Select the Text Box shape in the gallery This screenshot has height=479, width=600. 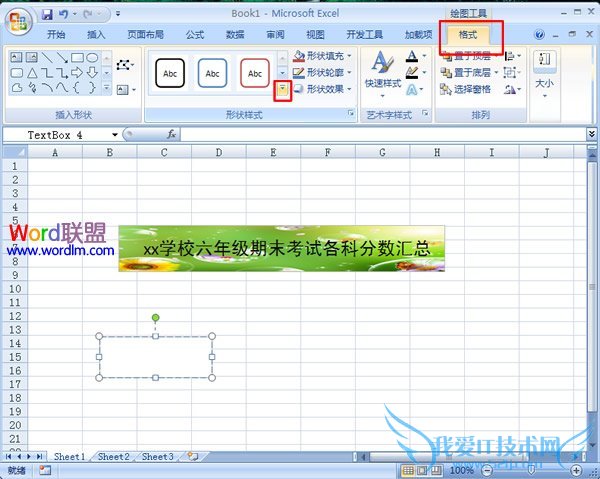pyautogui.click(x=16, y=57)
